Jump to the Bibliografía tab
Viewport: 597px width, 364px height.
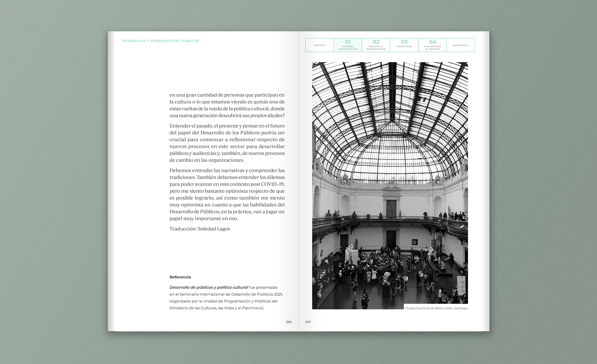coord(460,45)
